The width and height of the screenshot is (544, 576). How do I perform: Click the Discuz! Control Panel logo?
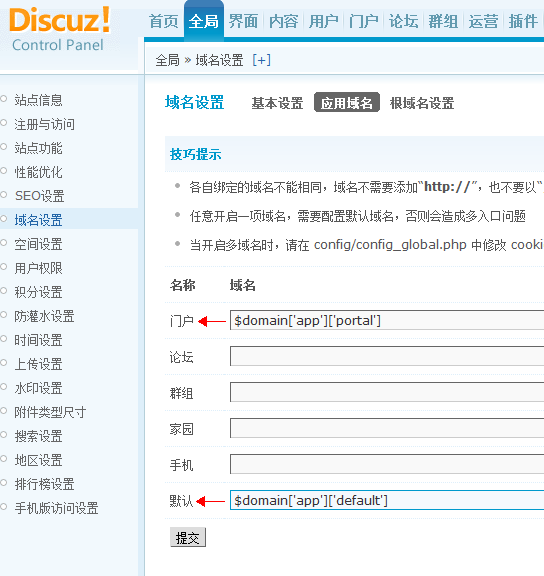(x=60, y=30)
